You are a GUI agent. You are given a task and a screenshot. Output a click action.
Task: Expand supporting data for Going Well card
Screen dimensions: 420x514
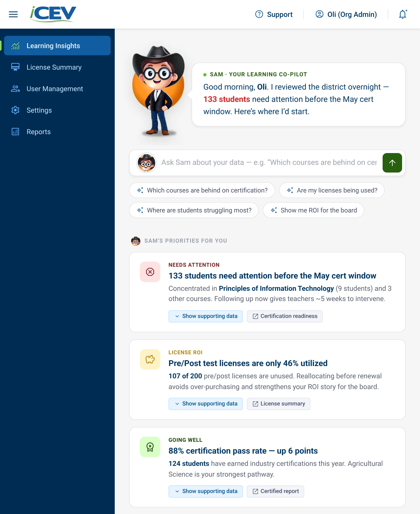point(206,491)
